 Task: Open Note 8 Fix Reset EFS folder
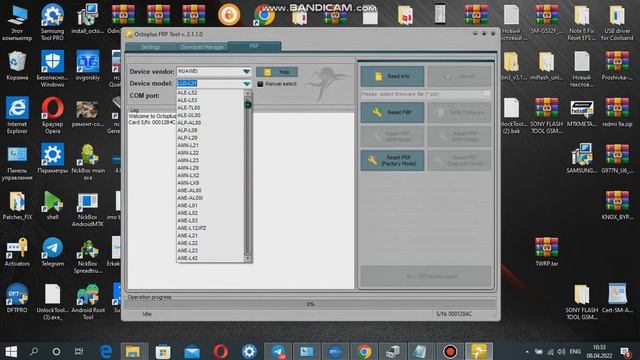point(582,22)
